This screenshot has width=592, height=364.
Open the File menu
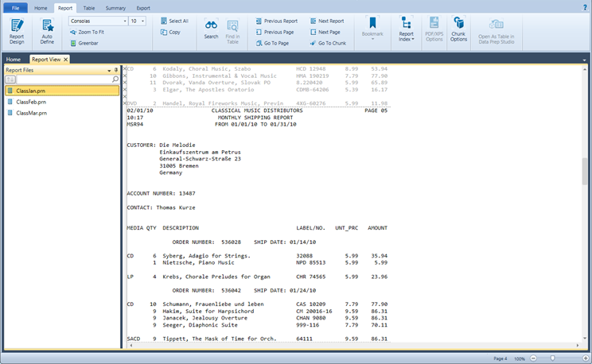pos(14,7)
